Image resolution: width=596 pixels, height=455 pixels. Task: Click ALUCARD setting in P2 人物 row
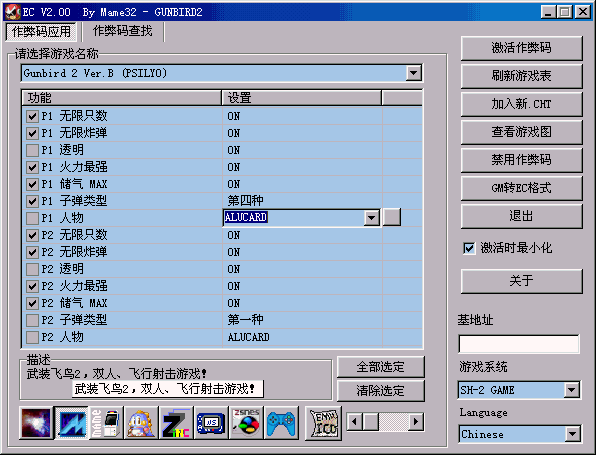point(249,337)
